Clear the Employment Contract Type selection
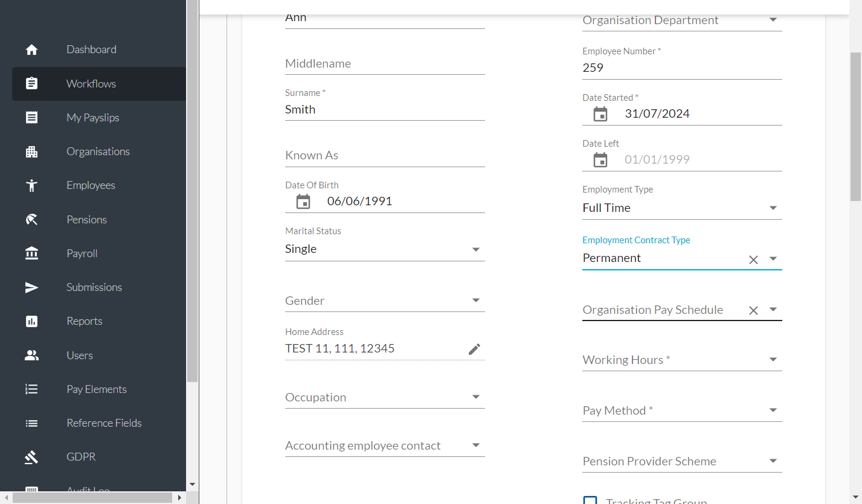Viewport: 862px width, 504px height. [753, 260]
